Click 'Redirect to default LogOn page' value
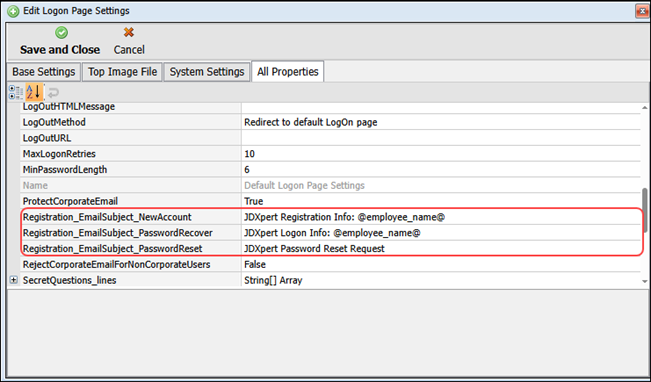This screenshot has height=382, width=651. coord(311,122)
